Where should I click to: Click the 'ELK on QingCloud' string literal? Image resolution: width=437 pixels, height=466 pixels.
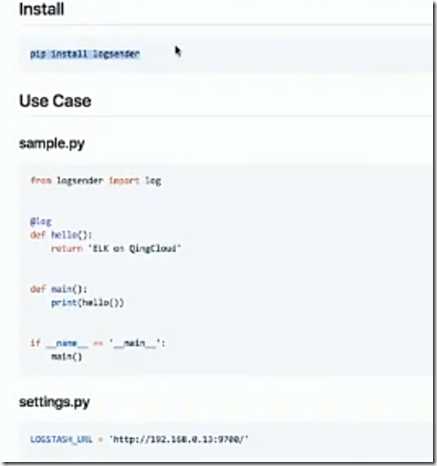135,248
